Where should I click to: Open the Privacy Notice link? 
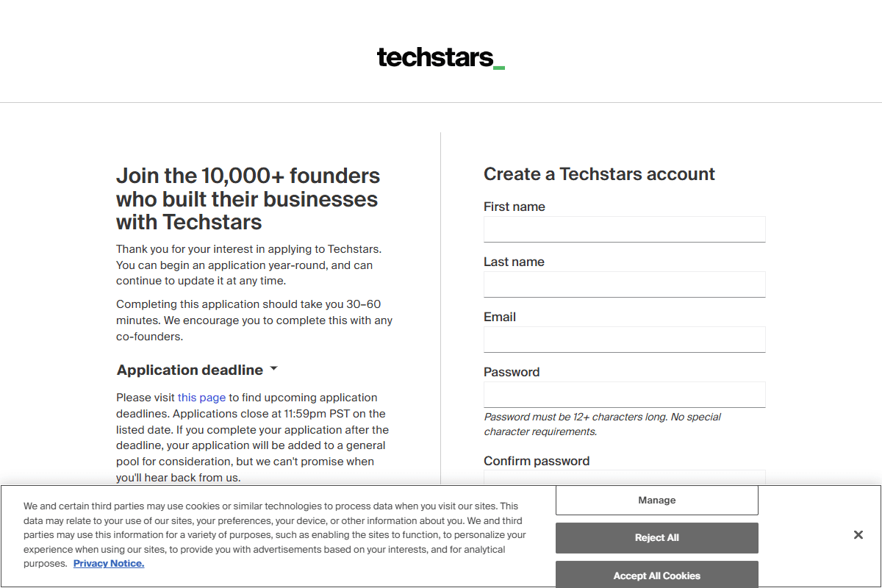[x=108, y=563]
